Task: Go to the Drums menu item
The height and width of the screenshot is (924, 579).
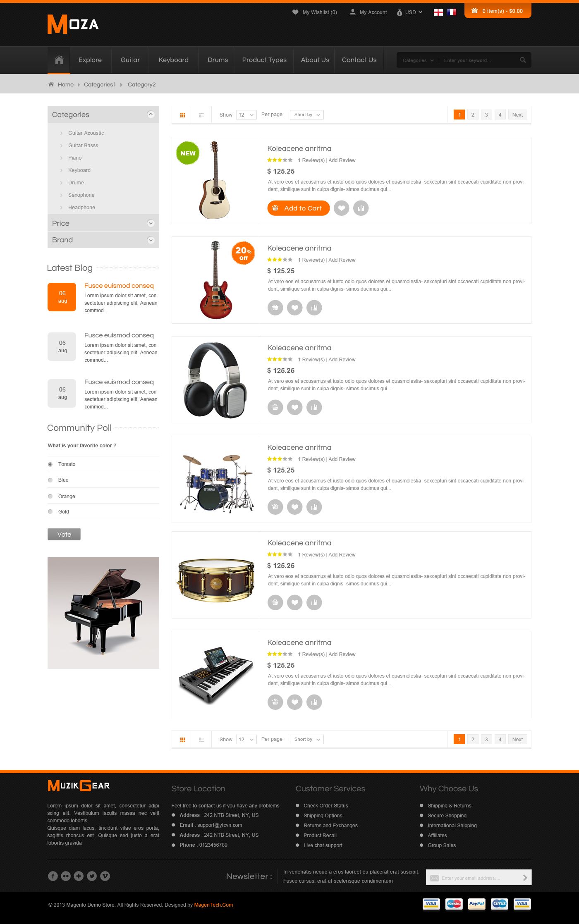Action: click(x=218, y=60)
